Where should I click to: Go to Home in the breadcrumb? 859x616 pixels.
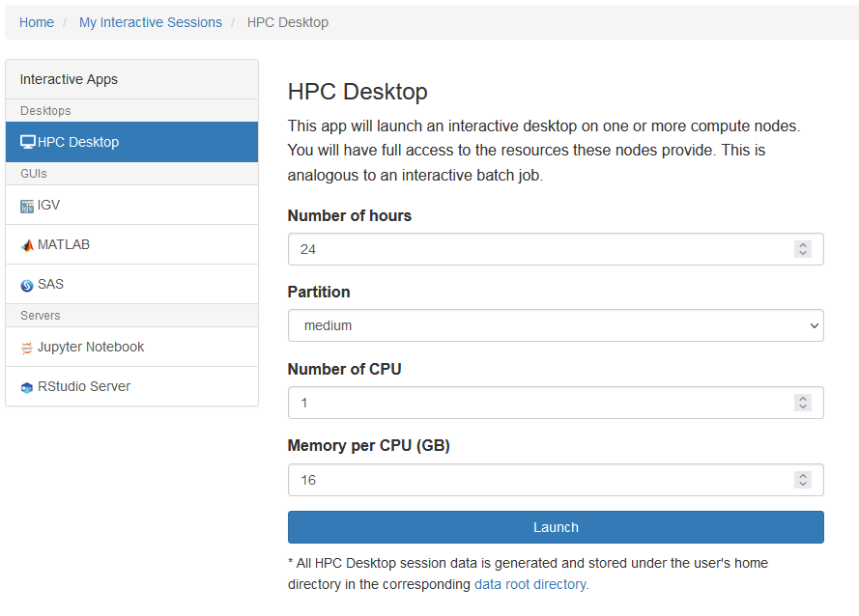[37, 22]
